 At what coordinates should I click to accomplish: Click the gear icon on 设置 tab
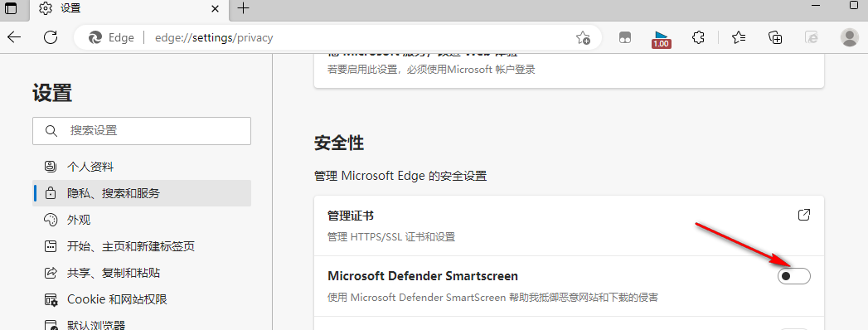tap(46, 8)
